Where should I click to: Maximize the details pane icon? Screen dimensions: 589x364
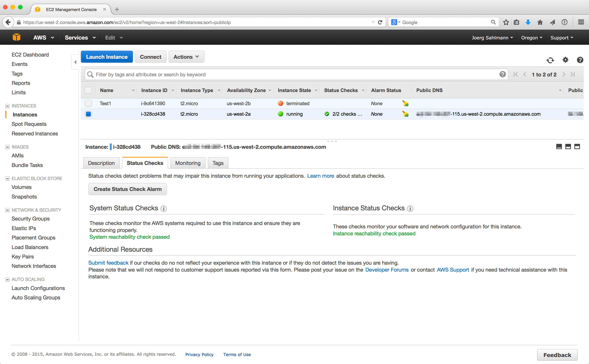pyautogui.click(x=577, y=147)
